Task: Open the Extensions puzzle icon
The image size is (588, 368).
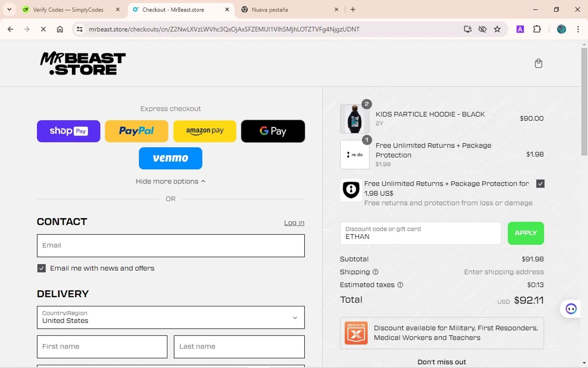Action: pyautogui.click(x=537, y=29)
